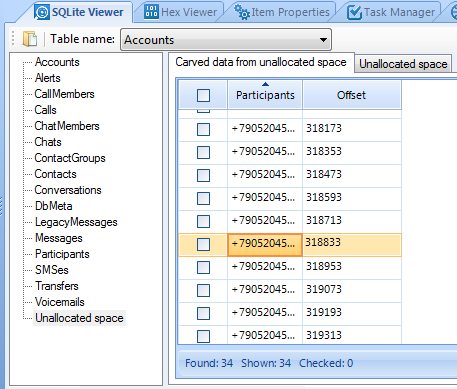Check the row with offset 318173

pos(203,129)
